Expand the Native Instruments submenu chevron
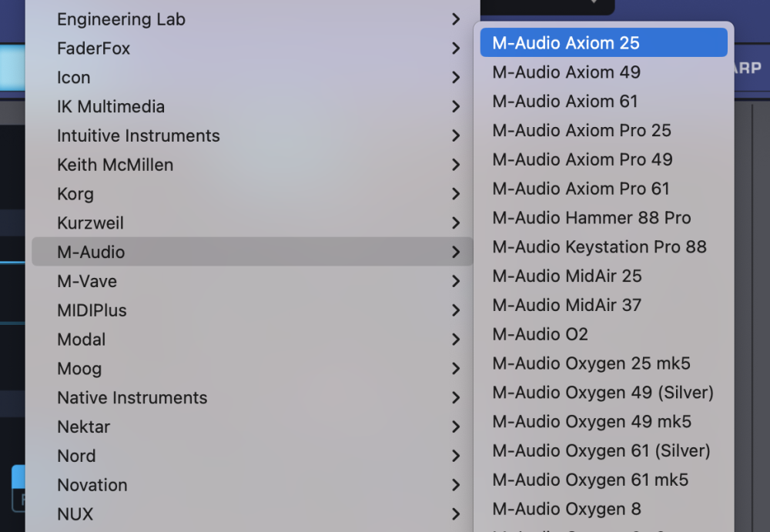Image resolution: width=770 pixels, height=532 pixels. pyautogui.click(x=456, y=398)
